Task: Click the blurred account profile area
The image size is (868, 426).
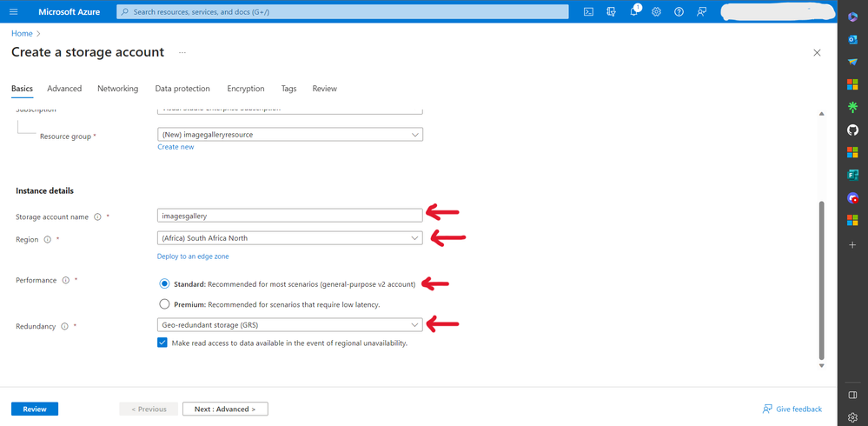Action: pos(779,12)
